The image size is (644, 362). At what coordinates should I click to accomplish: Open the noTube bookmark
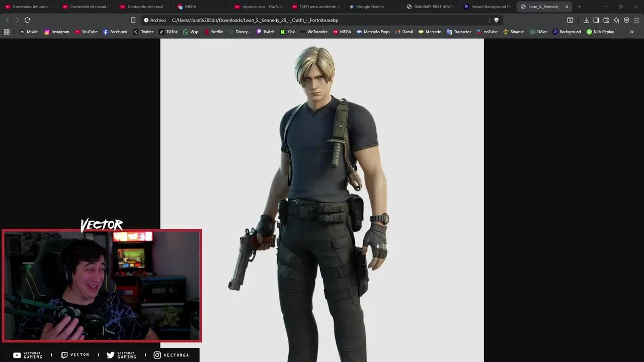[x=487, y=32]
